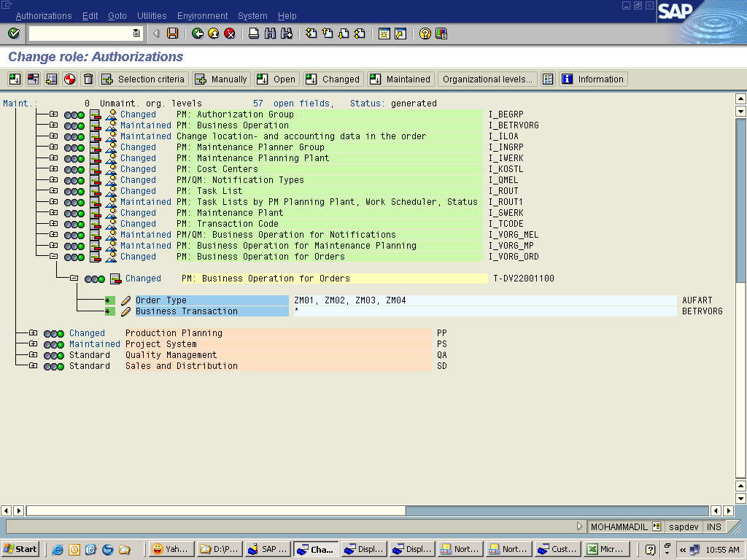Open the Environment menu
Image resolution: width=747 pixels, height=560 pixels.
[202, 16]
